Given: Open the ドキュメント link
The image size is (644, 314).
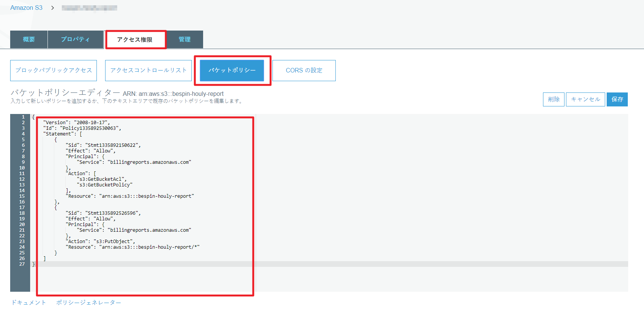Looking at the screenshot, I should point(29,303).
